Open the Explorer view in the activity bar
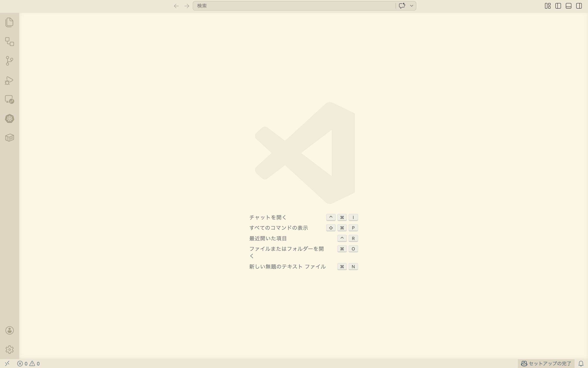This screenshot has height=368, width=588. click(9, 22)
